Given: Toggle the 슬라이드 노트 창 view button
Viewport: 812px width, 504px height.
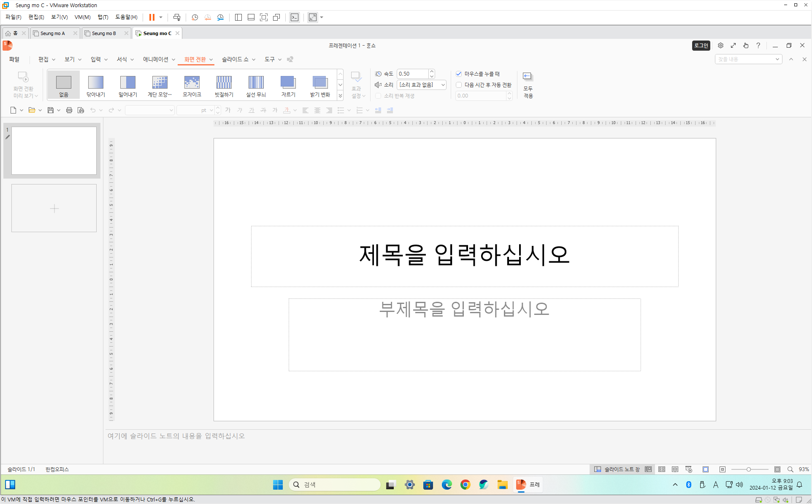Looking at the screenshot, I should coord(617,469).
